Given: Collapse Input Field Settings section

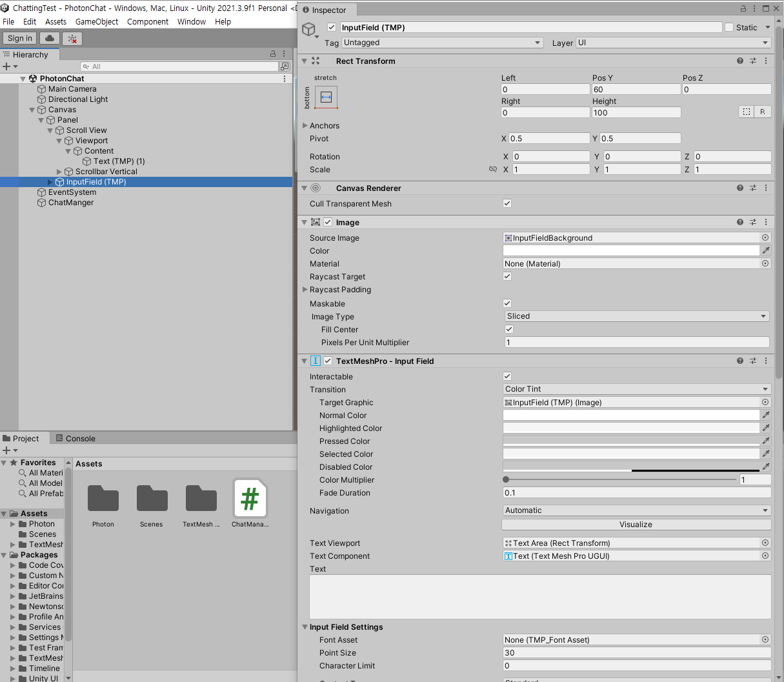Looking at the screenshot, I should click(305, 627).
